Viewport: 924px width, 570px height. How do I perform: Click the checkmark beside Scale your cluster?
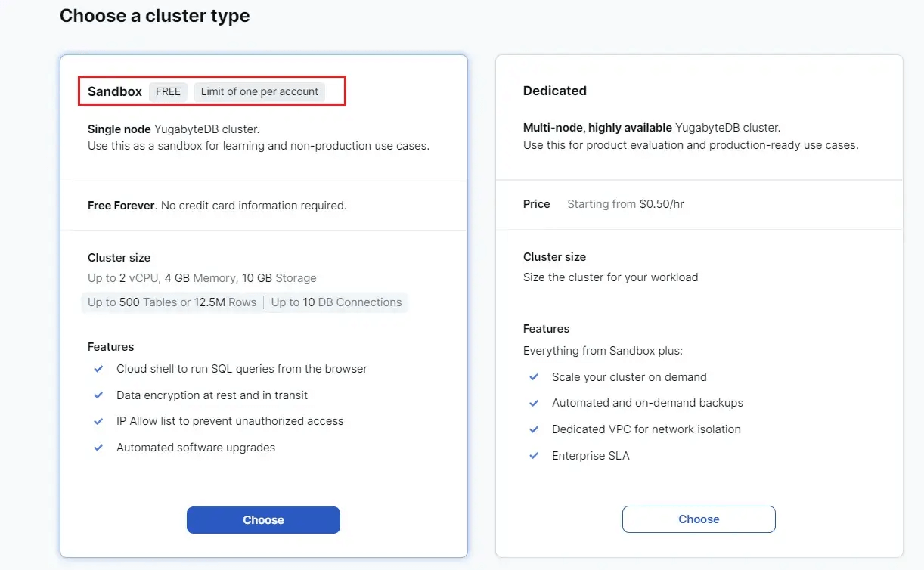point(534,376)
